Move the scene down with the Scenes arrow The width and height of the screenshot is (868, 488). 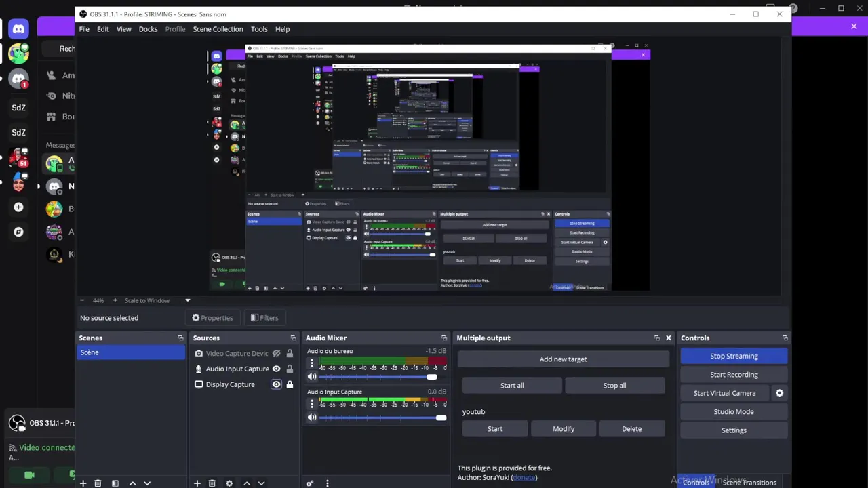point(147,483)
